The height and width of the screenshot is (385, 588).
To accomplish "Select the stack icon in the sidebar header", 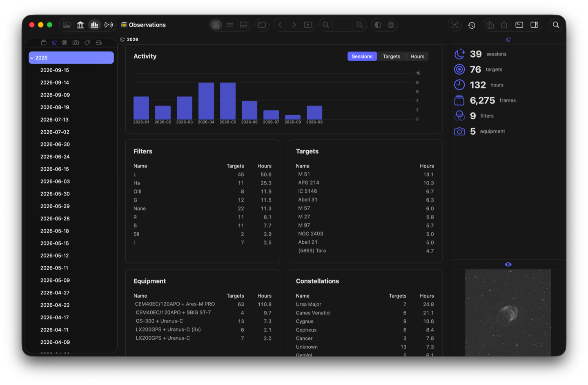I will [x=44, y=42].
